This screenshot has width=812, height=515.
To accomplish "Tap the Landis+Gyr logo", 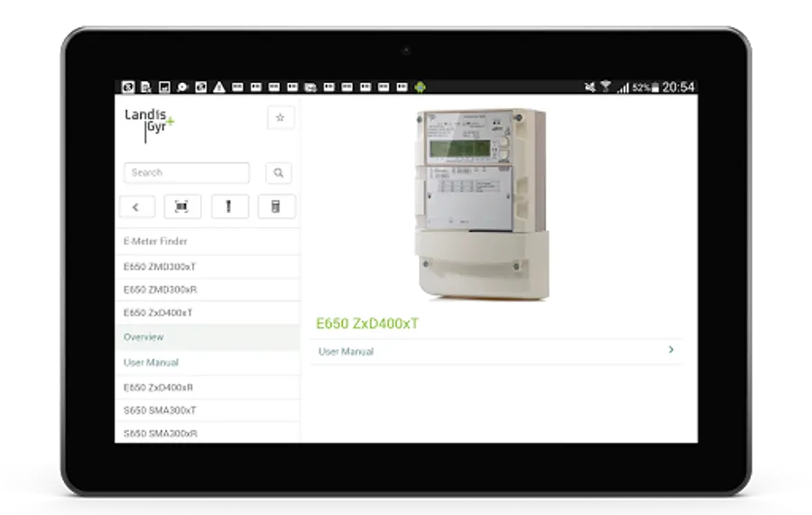I will point(149,124).
